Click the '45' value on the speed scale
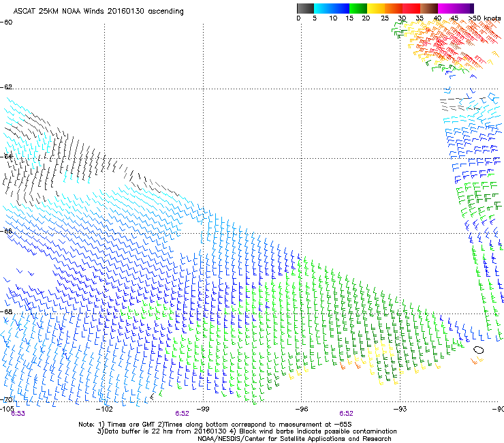The width and height of the screenshot is (504, 443). point(454,18)
